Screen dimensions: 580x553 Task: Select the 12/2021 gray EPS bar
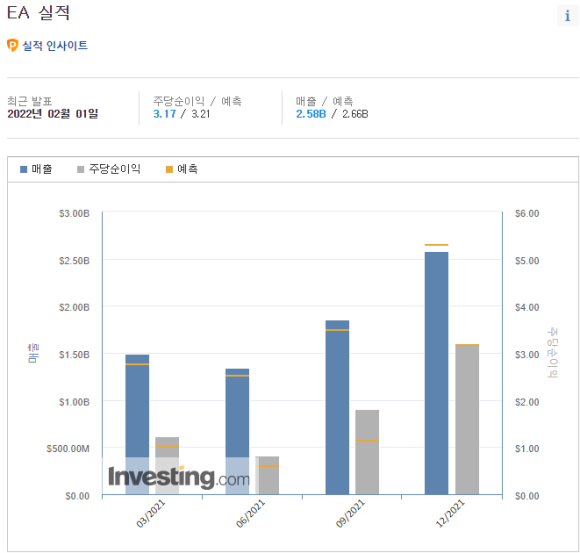[x=467, y=419]
